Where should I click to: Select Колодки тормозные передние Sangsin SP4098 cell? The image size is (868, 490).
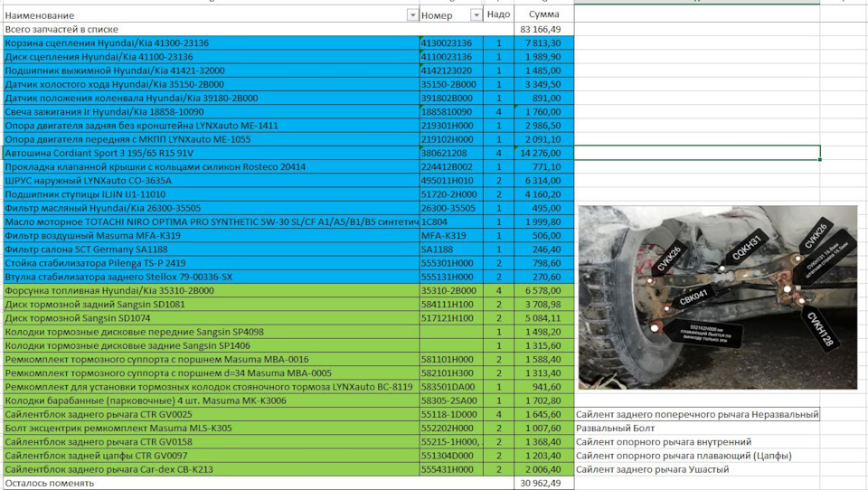[211, 332]
